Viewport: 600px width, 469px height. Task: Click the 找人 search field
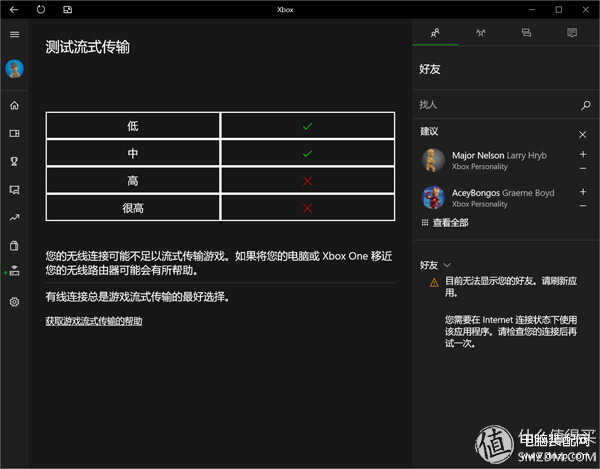coord(497,104)
